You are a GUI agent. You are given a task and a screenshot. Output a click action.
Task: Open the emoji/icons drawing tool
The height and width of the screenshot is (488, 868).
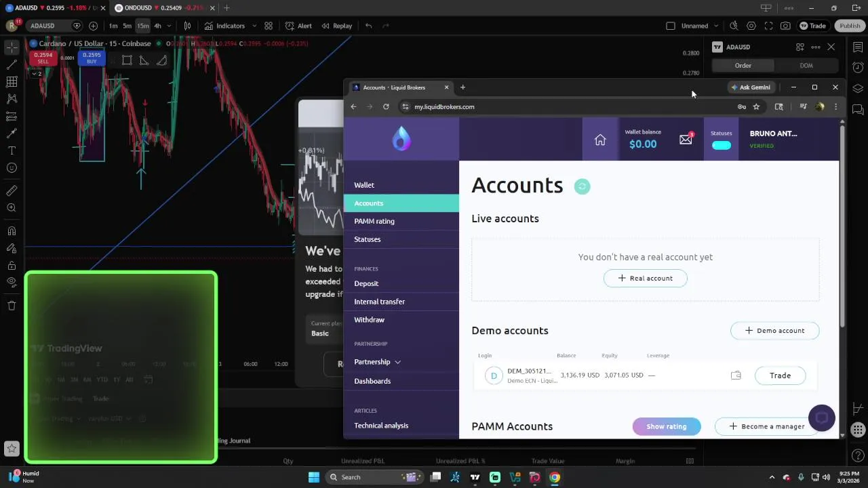12,168
